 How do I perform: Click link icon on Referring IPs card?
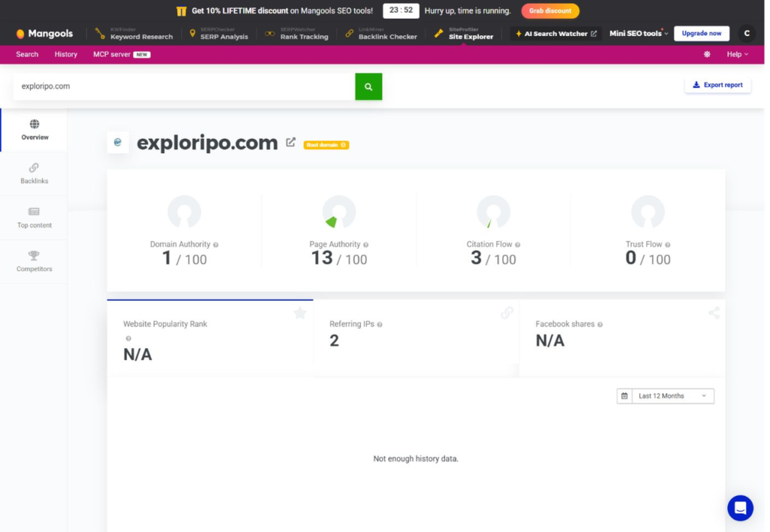pyautogui.click(x=507, y=313)
